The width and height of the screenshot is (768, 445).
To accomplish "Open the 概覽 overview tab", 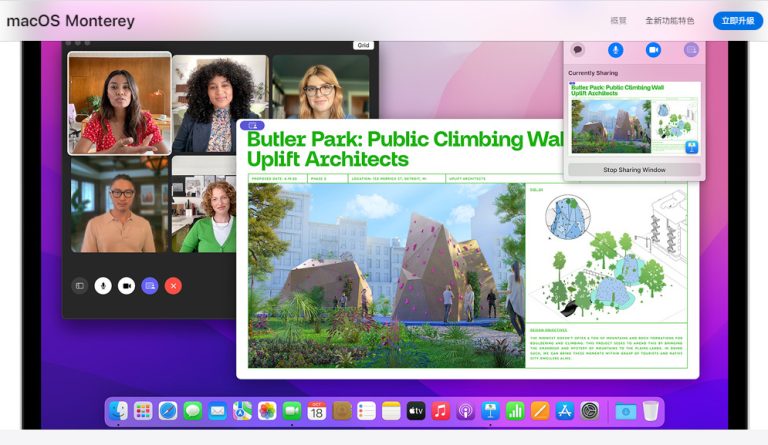I will 619,21.
